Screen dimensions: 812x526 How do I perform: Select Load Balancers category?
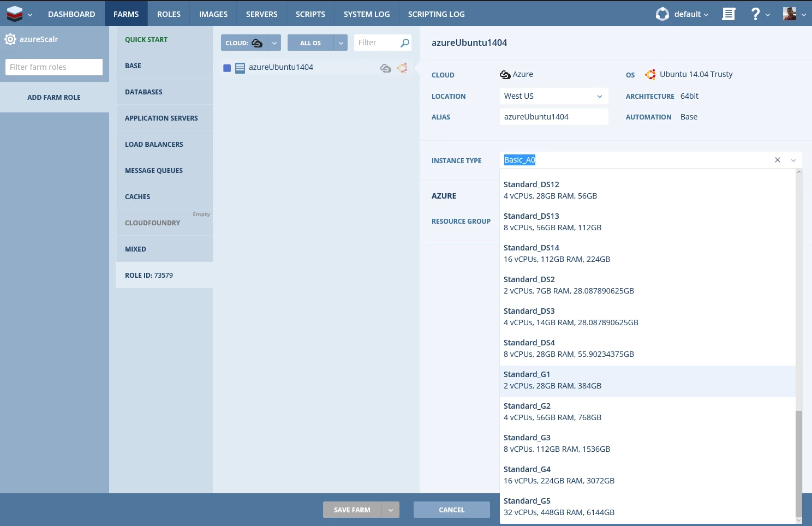[164, 144]
